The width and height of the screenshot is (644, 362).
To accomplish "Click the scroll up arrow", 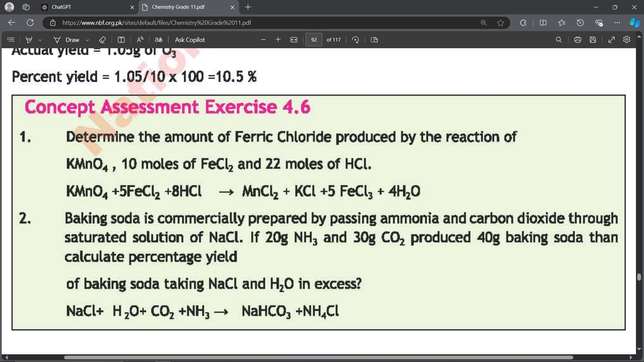I will click(639, 36).
